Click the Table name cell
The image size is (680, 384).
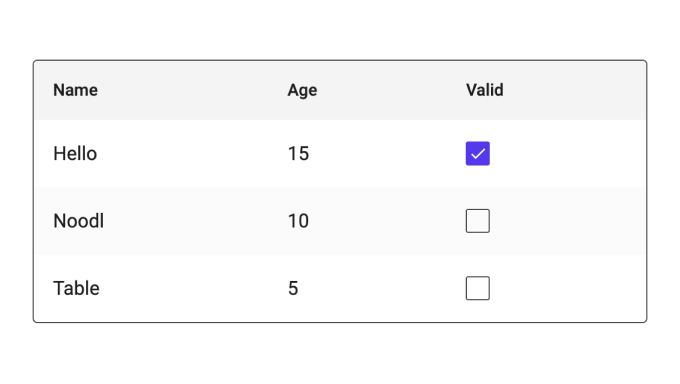(76, 288)
